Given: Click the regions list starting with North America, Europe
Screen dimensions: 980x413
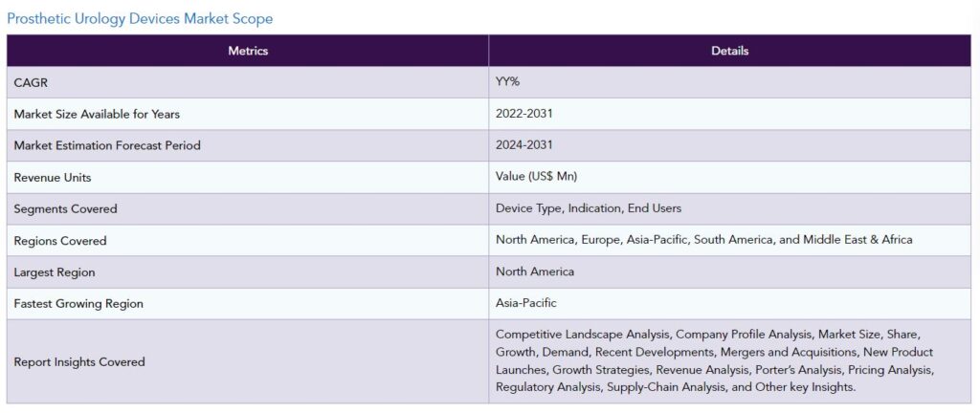Looking at the screenshot, I should (x=703, y=240).
